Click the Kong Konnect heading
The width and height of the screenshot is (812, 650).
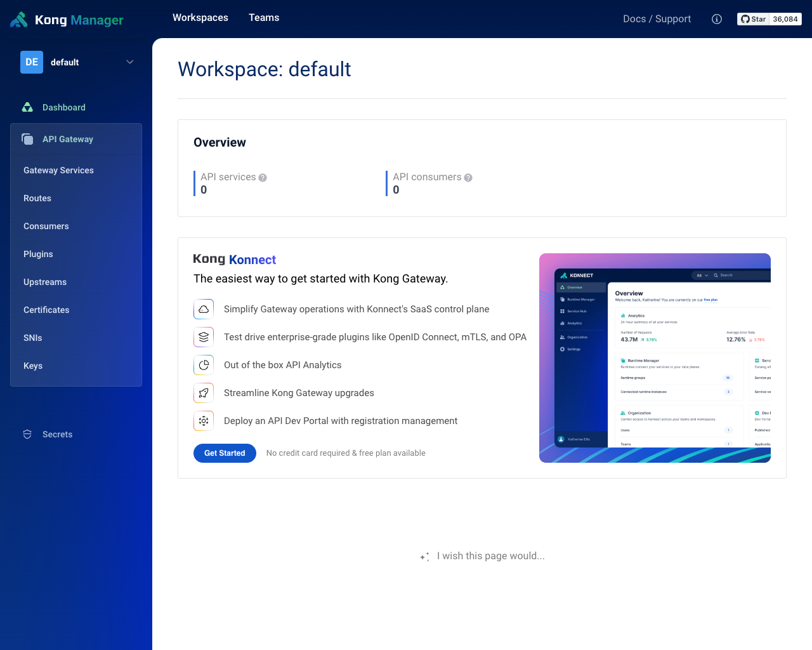pyautogui.click(x=234, y=259)
